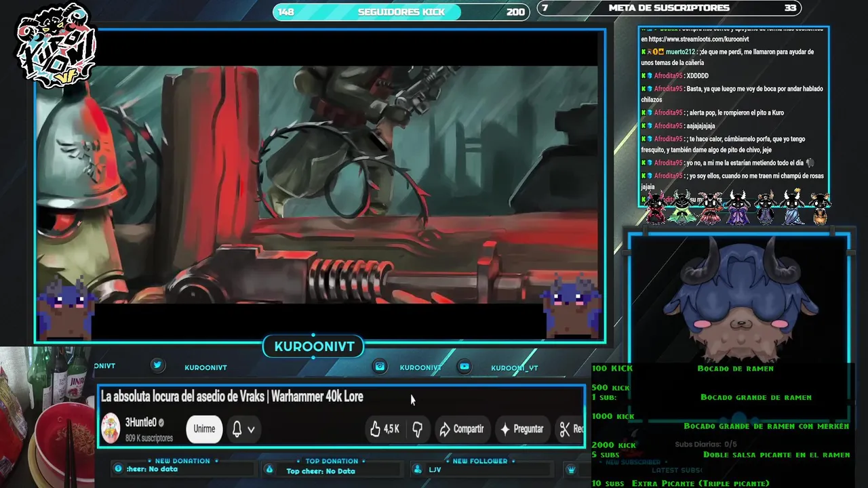868x488 pixels.
Task: Click the YouTube play icon in overlay
Action: point(465,366)
